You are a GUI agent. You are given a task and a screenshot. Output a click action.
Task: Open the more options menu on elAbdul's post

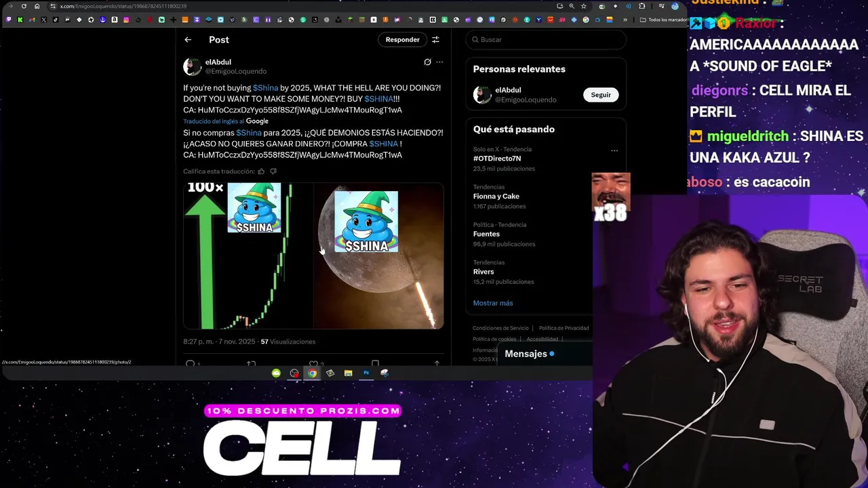(439, 62)
